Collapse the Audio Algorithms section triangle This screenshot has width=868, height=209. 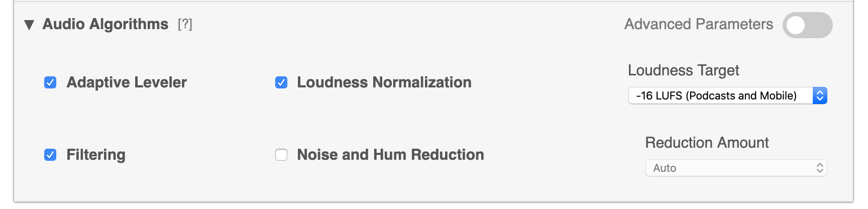pos(29,25)
